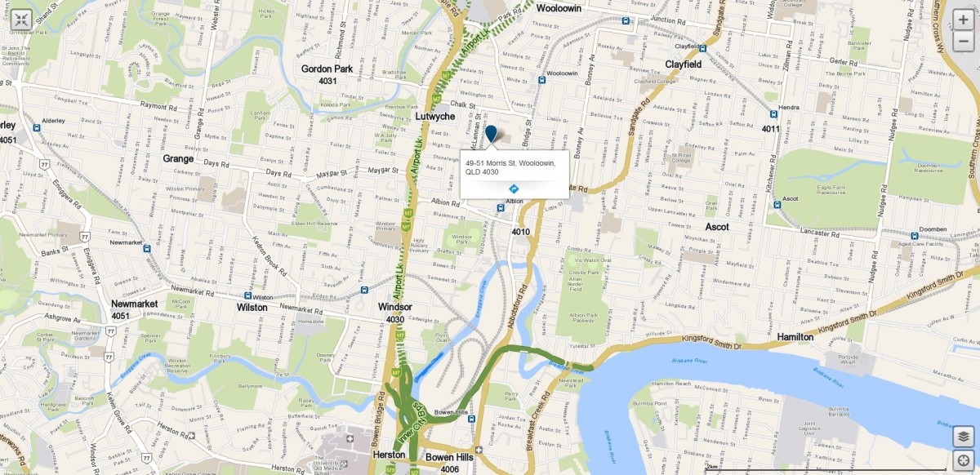Exit fullscreen using the collapse arrows icon

(x=21, y=20)
